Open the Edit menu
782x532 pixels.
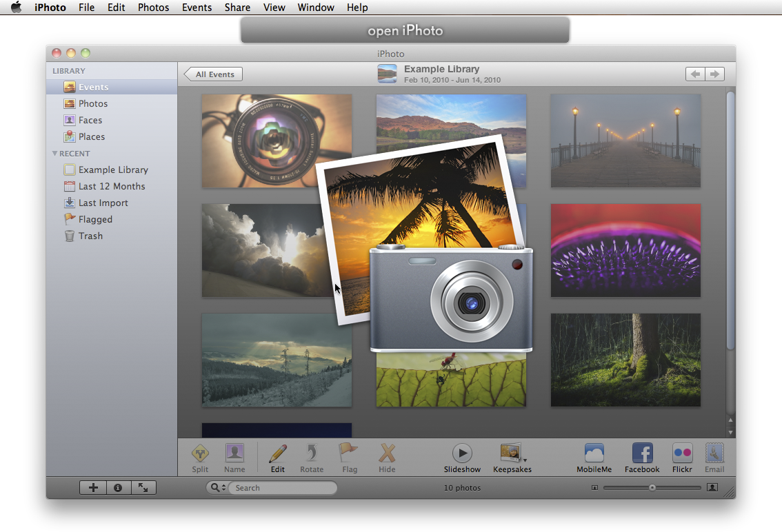(x=117, y=8)
